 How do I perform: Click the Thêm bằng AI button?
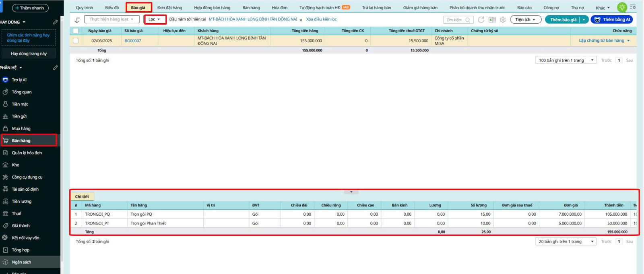coord(611,20)
